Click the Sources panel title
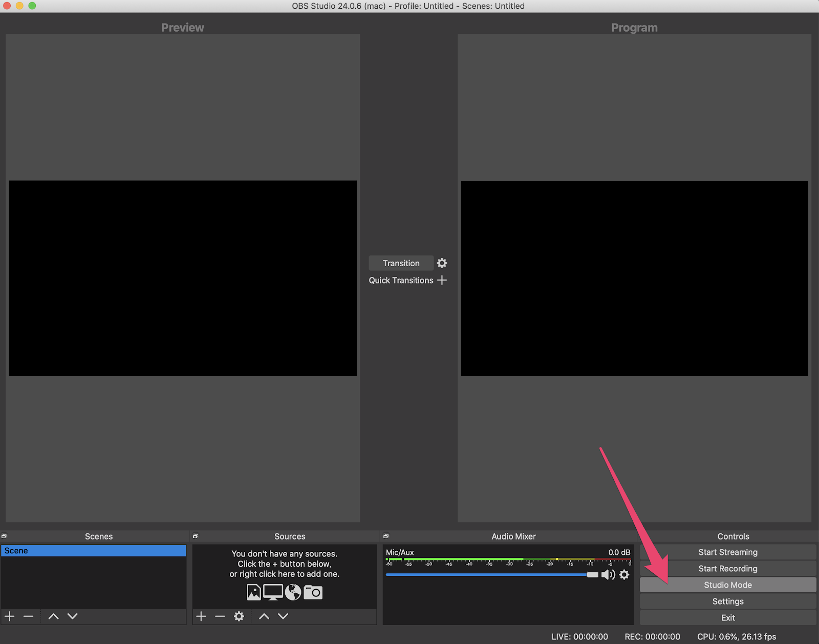Screen dimensions: 819x644 point(290,536)
